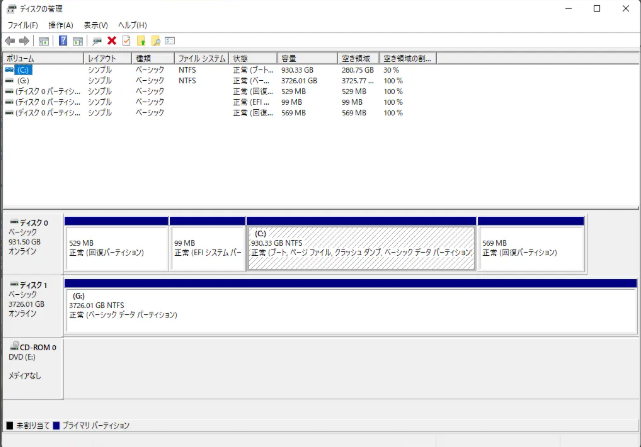Click the Forward arrow in the toolbar
Screen dimensions: 641x447
(24, 41)
